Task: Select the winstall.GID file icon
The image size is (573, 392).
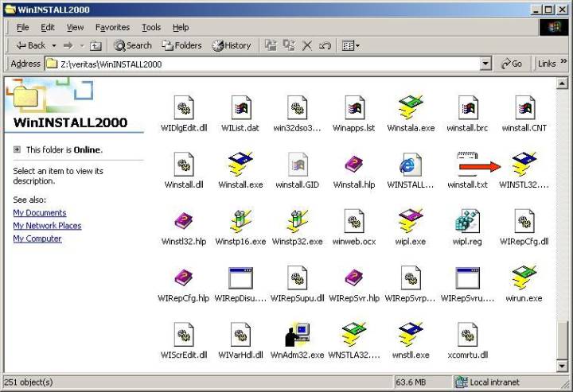Action: [298, 165]
